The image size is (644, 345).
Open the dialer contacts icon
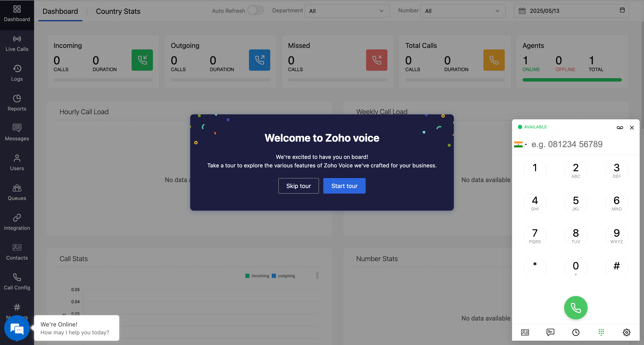(x=525, y=332)
